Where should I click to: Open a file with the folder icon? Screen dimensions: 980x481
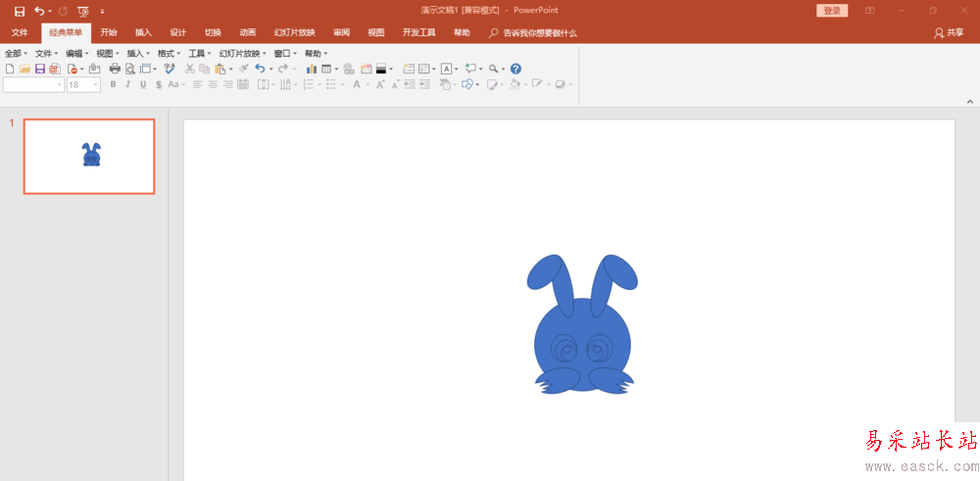click(25, 69)
